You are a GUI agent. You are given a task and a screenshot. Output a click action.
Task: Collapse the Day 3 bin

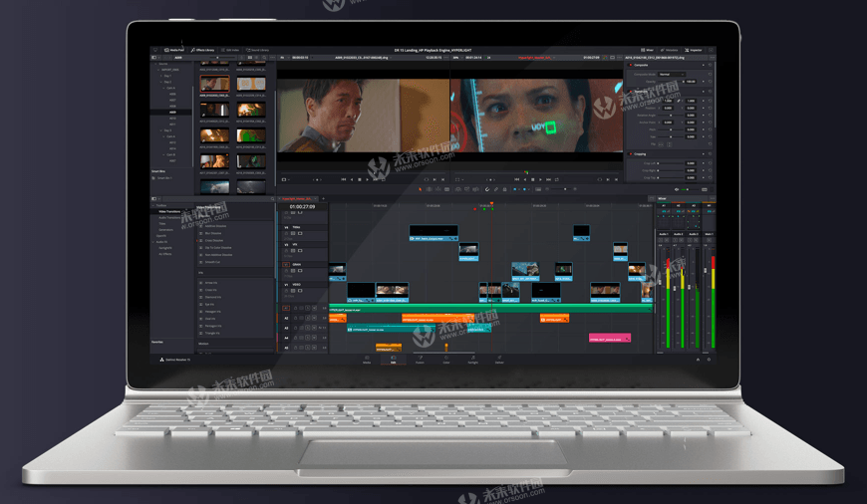point(160,130)
